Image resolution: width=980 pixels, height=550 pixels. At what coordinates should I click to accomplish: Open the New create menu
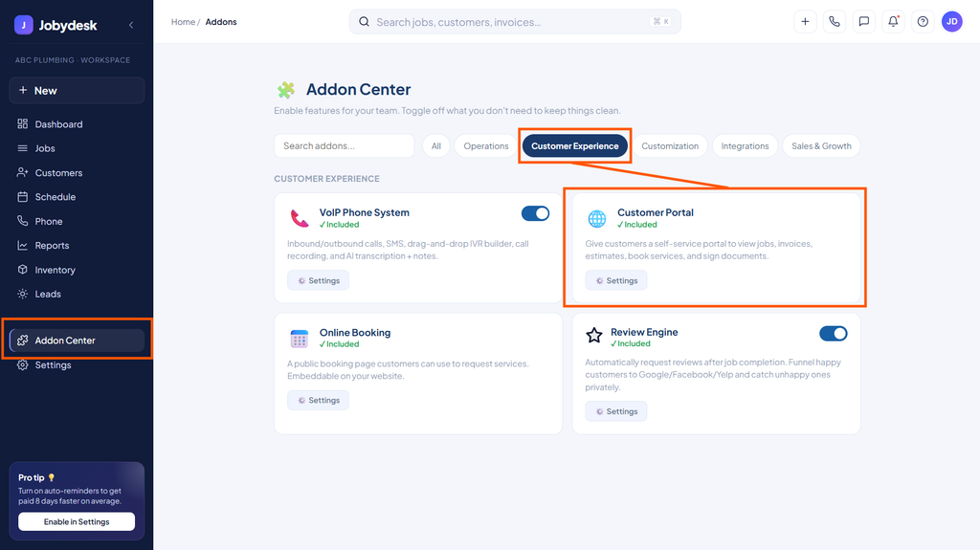pyautogui.click(x=77, y=91)
